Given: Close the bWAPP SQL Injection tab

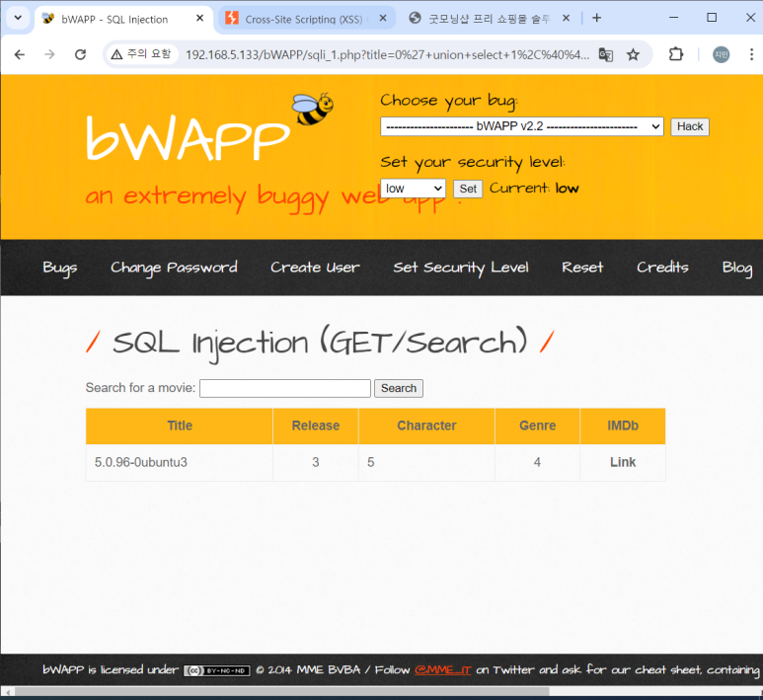Looking at the screenshot, I should [x=199, y=18].
